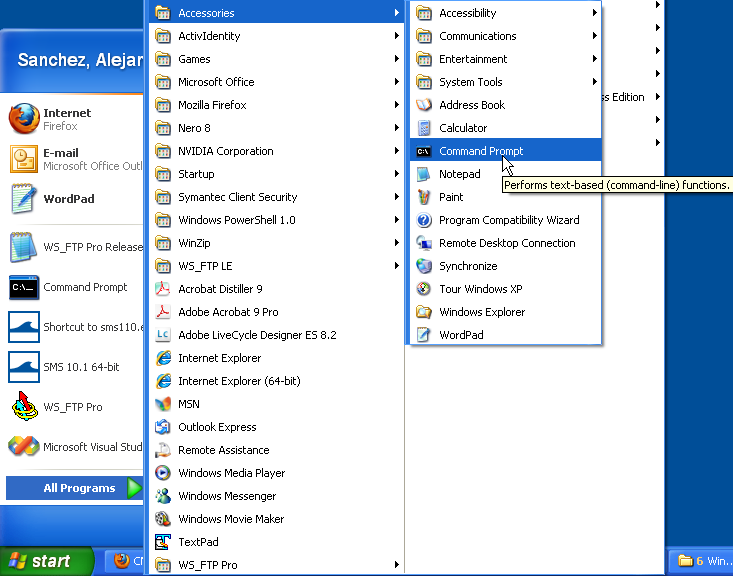This screenshot has width=733, height=576.
Task: Click the Address Book icon
Action: point(424,105)
